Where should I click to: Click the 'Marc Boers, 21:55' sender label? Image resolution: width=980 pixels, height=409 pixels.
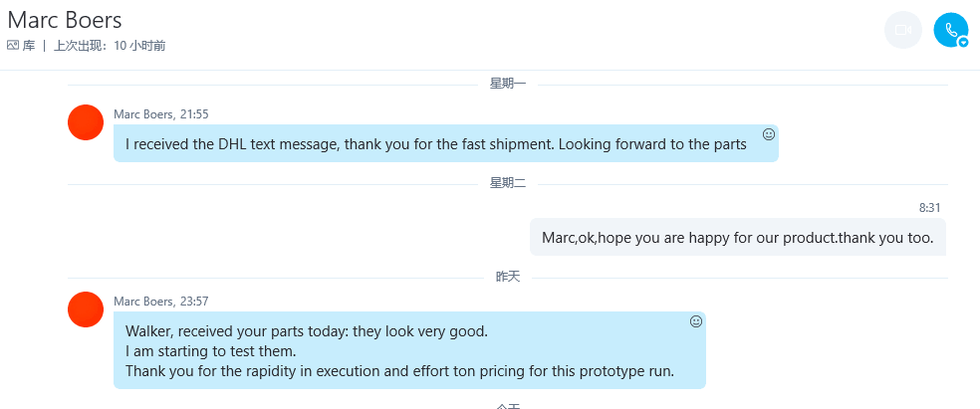[x=161, y=114]
